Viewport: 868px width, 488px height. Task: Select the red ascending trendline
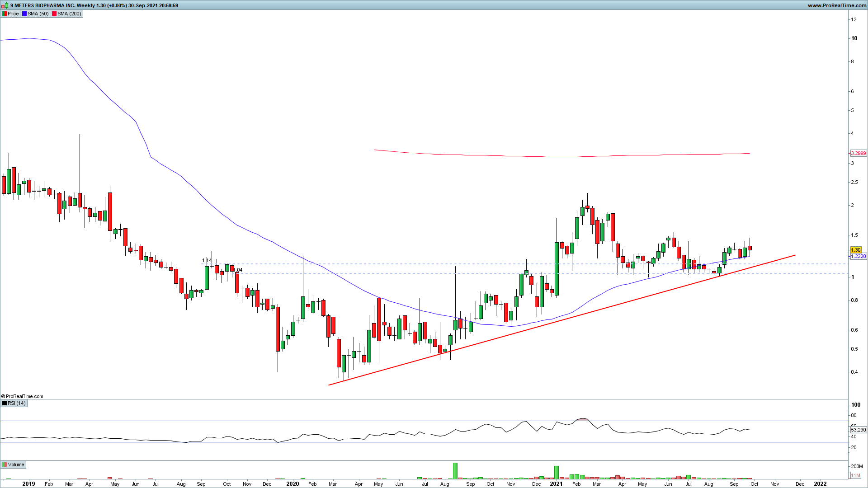click(x=542, y=325)
